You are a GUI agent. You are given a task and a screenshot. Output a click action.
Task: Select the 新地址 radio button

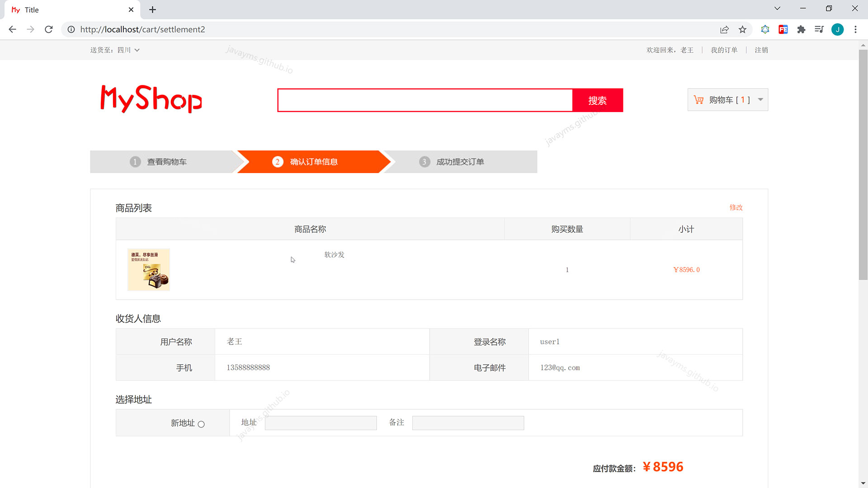point(202,424)
